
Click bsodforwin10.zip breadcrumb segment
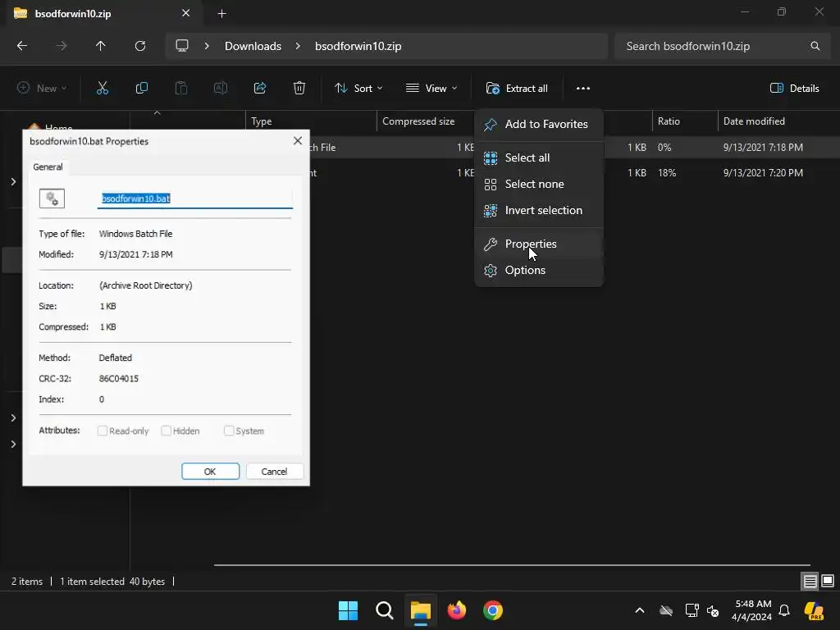(358, 46)
